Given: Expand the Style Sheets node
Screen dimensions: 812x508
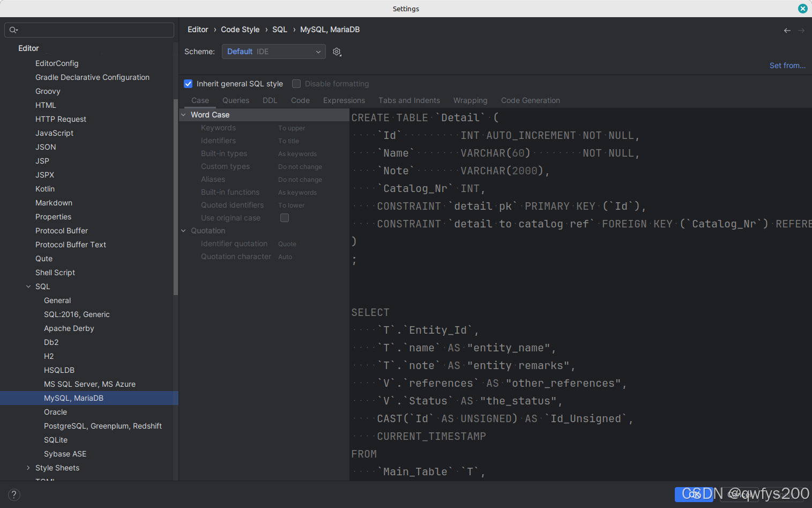Looking at the screenshot, I should (x=28, y=468).
